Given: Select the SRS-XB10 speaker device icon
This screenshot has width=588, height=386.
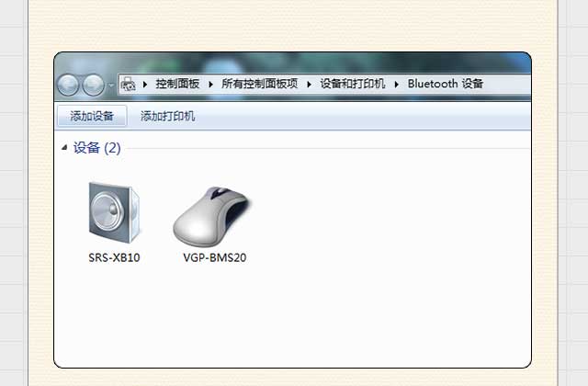Looking at the screenshot, I should pos(114,212).
